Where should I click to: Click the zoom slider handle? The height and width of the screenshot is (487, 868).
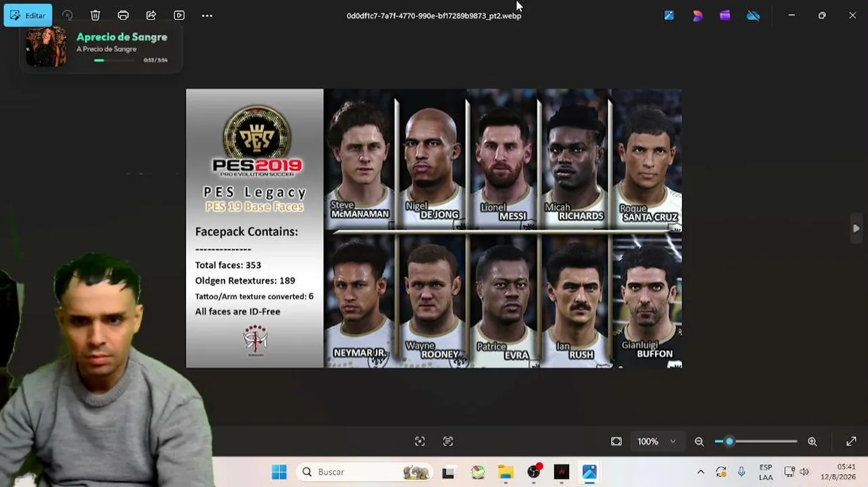[729, 441]
